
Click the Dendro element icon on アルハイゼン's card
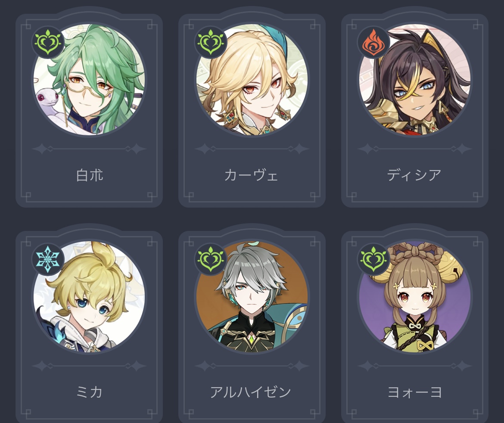pyautogui.click(x=211, y=259)
